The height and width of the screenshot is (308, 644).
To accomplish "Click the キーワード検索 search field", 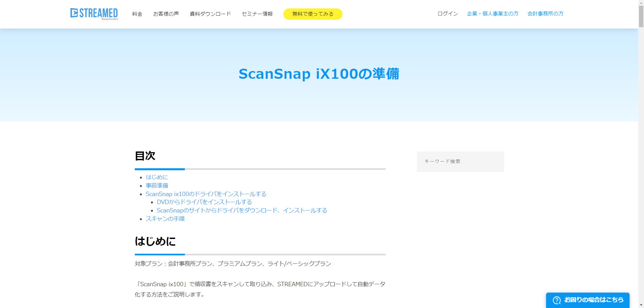I will [461, 162].
